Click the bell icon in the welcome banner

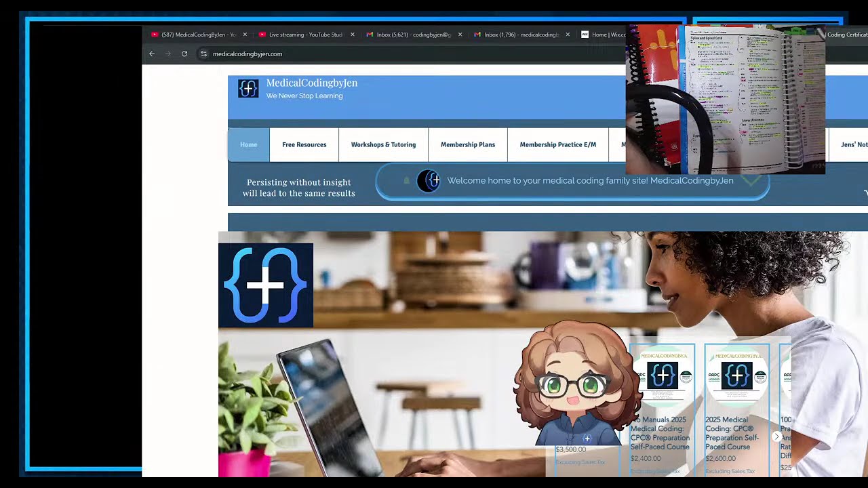(x=407, y=180)
